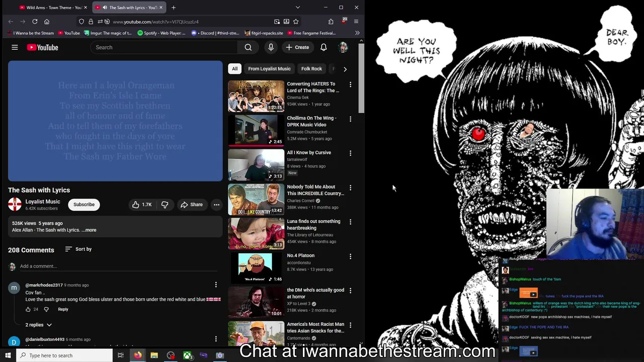The width and height of the screenshot is (644, 362).
Task: Subscribe to Loyalist Music channel
Action: point(84,205)
